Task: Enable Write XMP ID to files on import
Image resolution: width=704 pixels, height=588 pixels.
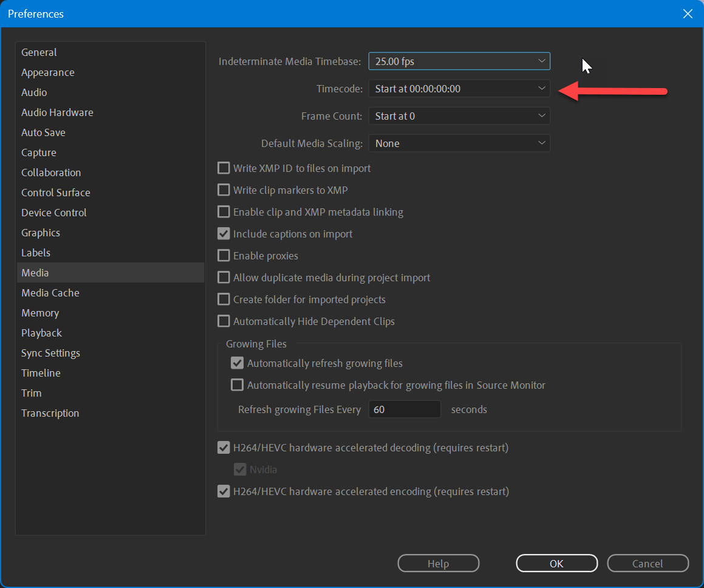Action: (x=224, y=168)
